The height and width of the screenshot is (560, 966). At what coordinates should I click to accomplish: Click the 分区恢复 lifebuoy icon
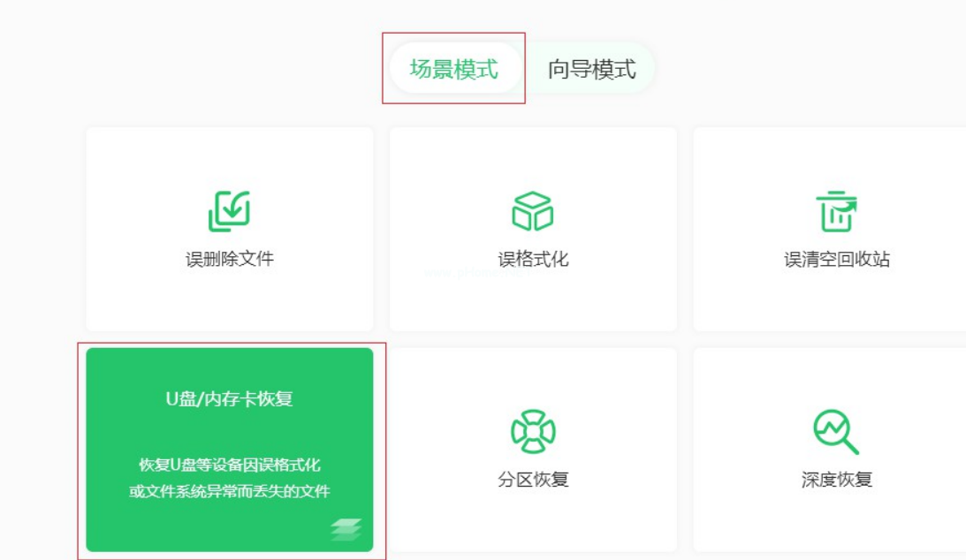tap(532, 431)
